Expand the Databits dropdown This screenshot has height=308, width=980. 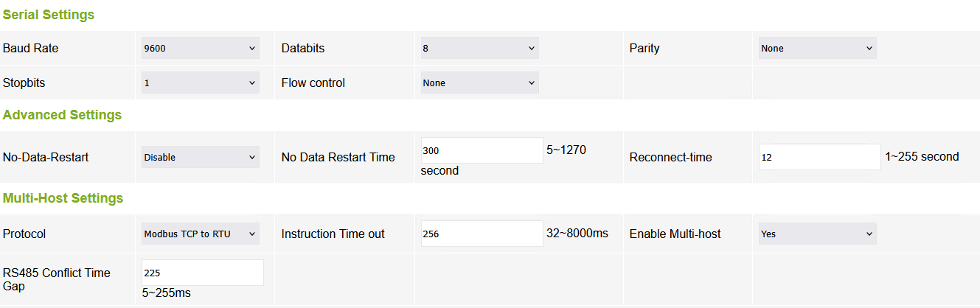click(x=479, y=49)
